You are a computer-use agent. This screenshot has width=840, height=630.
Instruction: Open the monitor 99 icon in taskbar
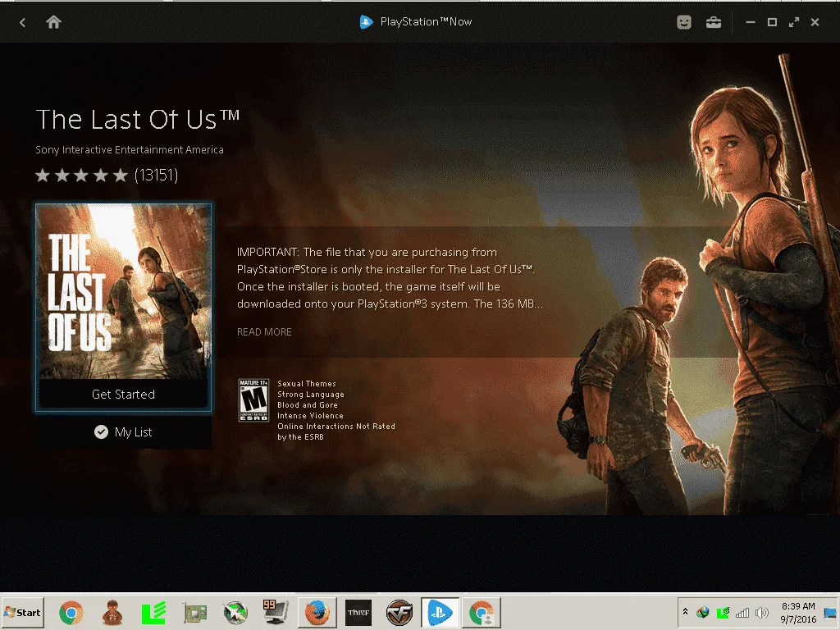pos(276,612)
